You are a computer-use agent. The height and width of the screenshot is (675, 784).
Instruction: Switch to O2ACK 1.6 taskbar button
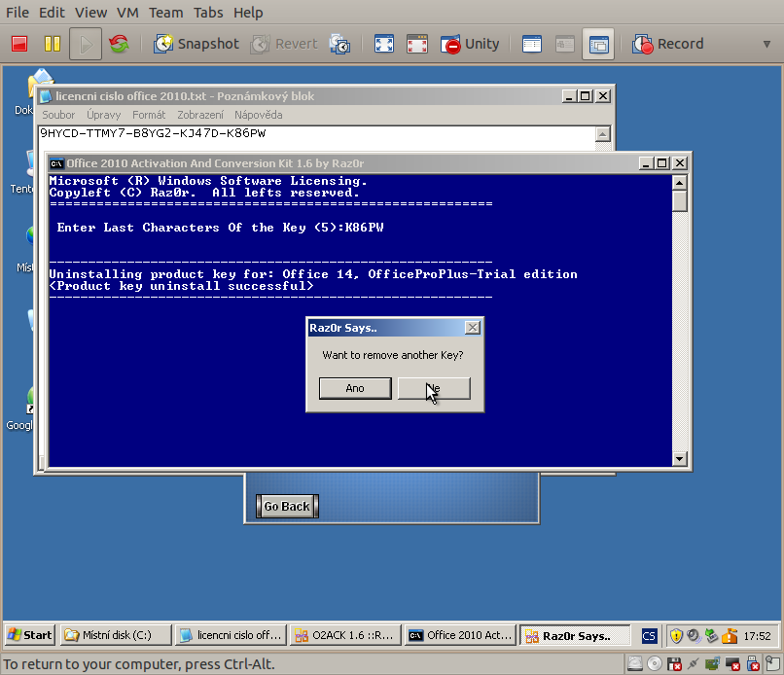tap(345, 635)
